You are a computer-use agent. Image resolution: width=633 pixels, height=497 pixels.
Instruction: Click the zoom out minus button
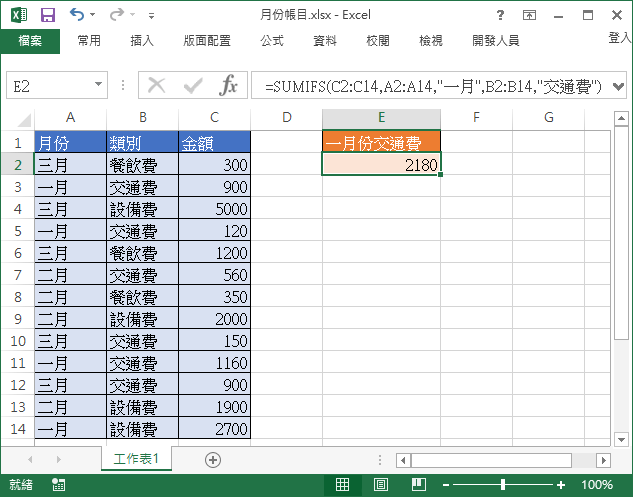coord(446,485)
